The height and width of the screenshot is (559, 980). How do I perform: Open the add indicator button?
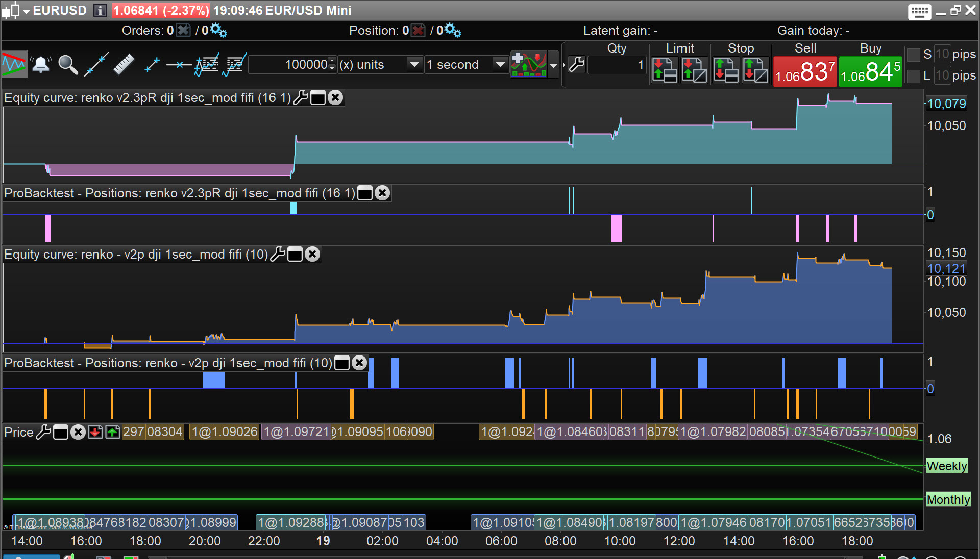pos(529,65)
